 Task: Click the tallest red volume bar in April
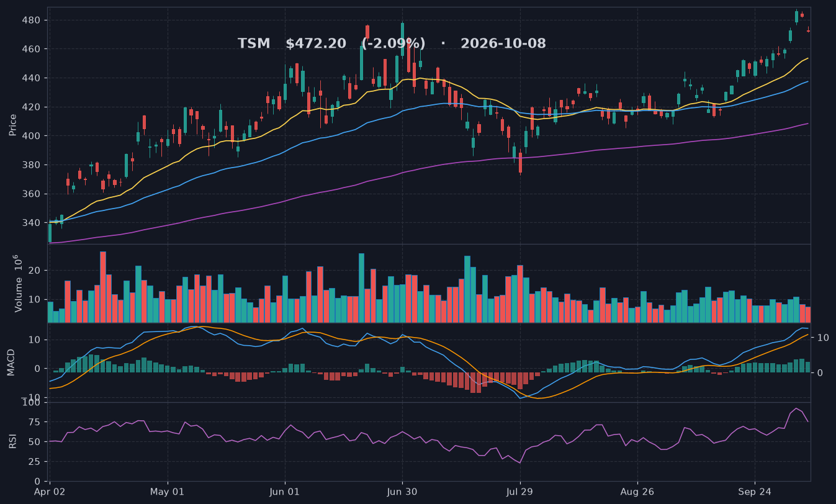(x=103, y=287)
